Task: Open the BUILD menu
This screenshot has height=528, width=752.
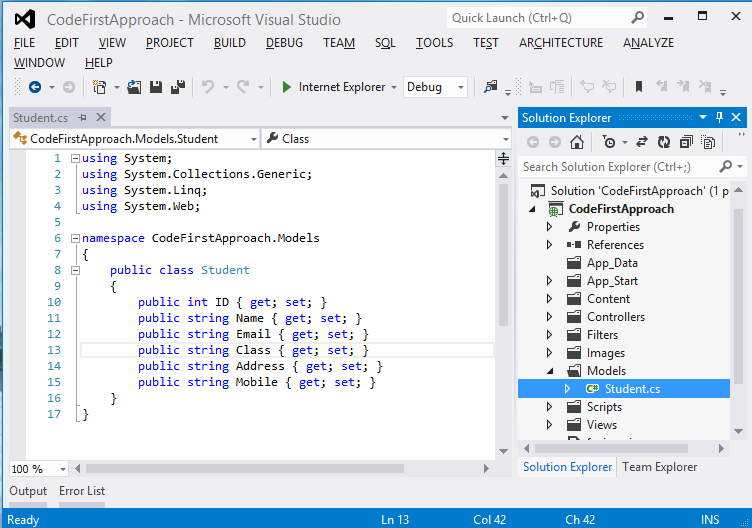Action: (229, 43)
